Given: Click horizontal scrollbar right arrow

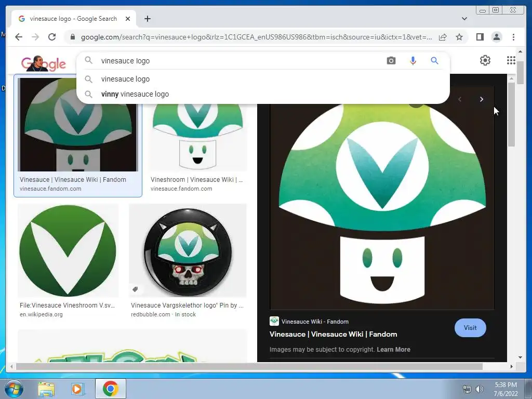Looking at the screenshot, I should pyautogui.click(x=512, y=366).
